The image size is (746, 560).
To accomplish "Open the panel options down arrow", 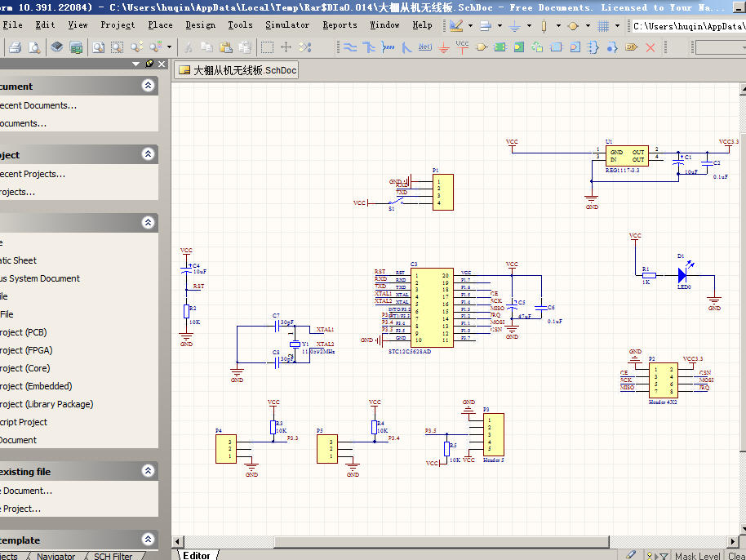I will (x=136, y=64).
